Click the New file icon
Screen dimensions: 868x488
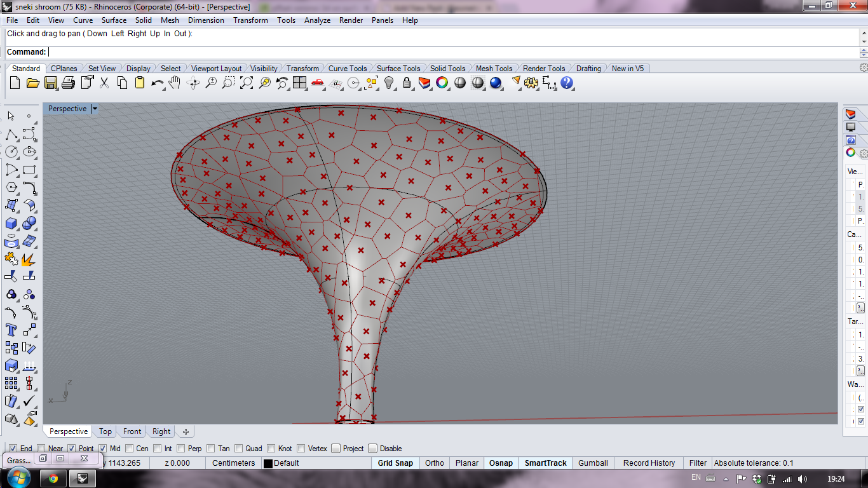15,83
